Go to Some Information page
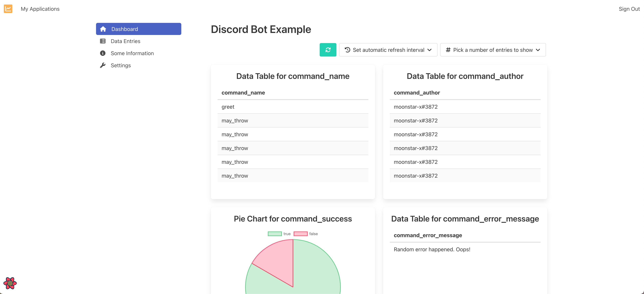This screenshot has height=294, width=644. [x=132, y=53]
